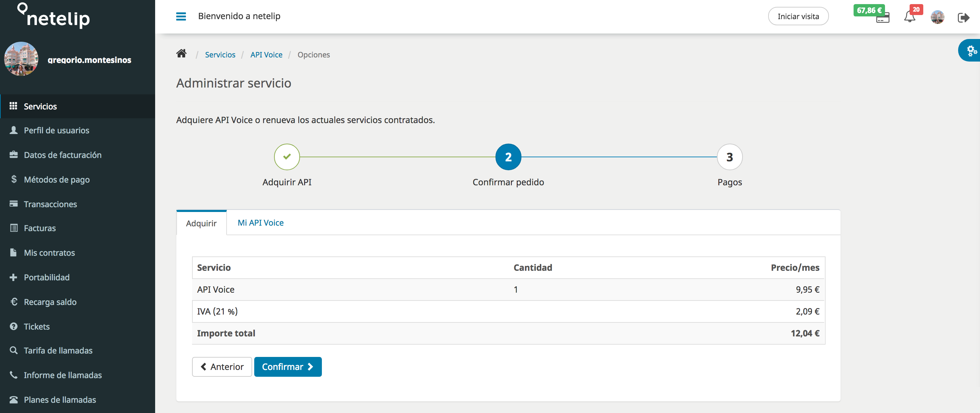The width and height of the screenshot is (980, 413).
Task: Follow the Servicios breadcrumb link
Action: click(220, 54)
